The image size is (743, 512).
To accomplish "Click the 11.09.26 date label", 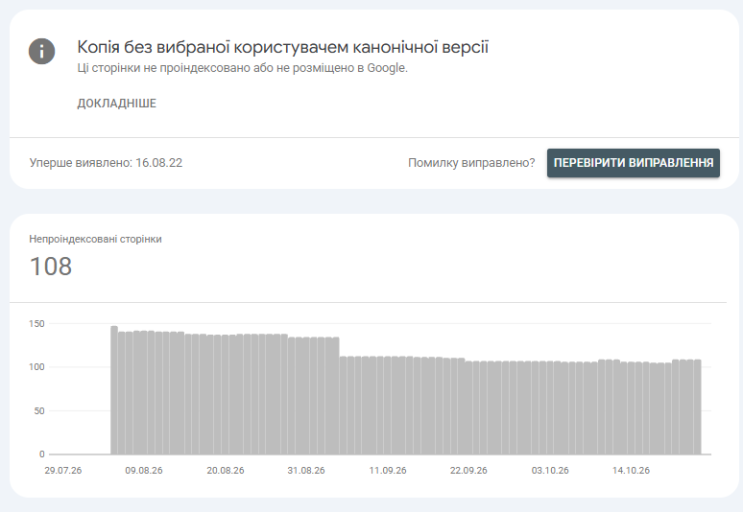I will pyautogui.click(x=388, y=471).
